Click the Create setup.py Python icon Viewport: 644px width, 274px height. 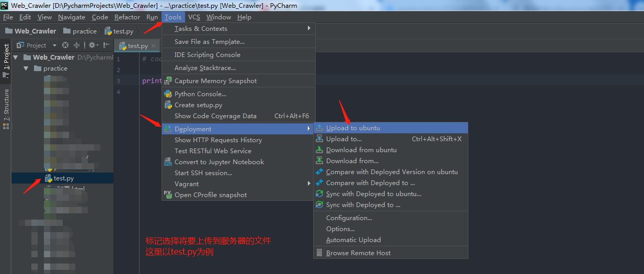point(168,105)
